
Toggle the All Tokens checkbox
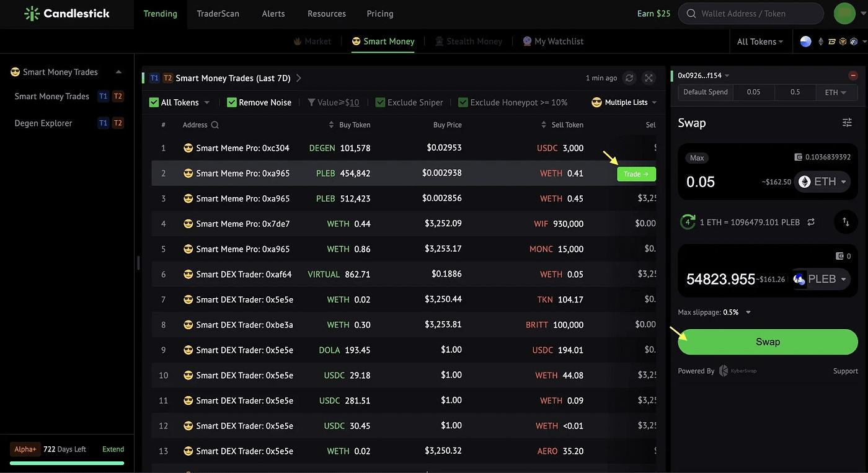[154, 102]
